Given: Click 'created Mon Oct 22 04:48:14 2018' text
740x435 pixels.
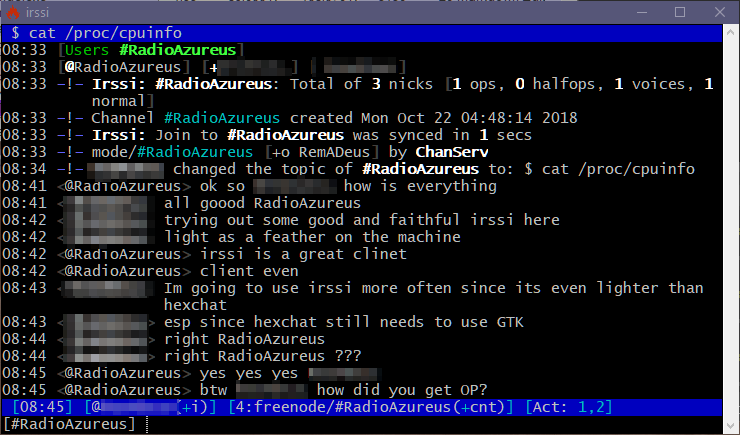Looking at the screenshot, I should click(x=433, y=118).
